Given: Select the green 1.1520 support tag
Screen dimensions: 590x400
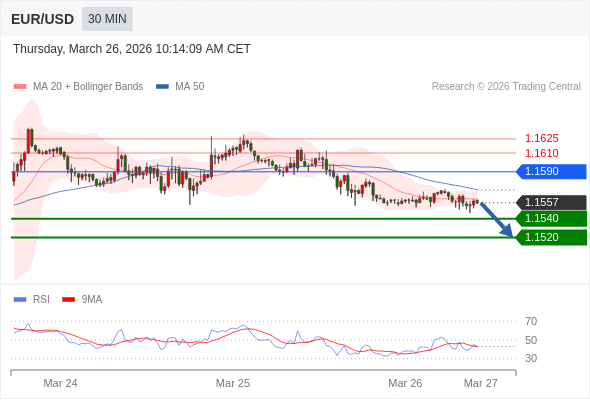Looking at the screenshot, I should pyautogui.click(x=551, y=237).
